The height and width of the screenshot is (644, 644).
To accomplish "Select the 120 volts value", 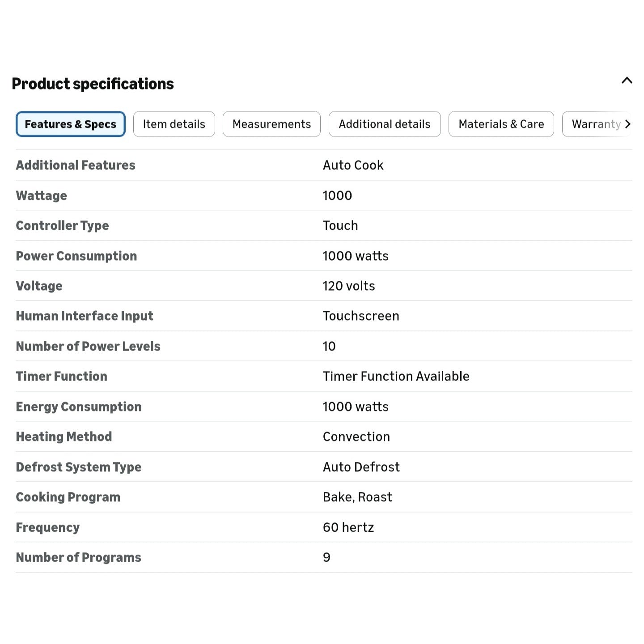I will pyautogui.click(x=349, y=286).
